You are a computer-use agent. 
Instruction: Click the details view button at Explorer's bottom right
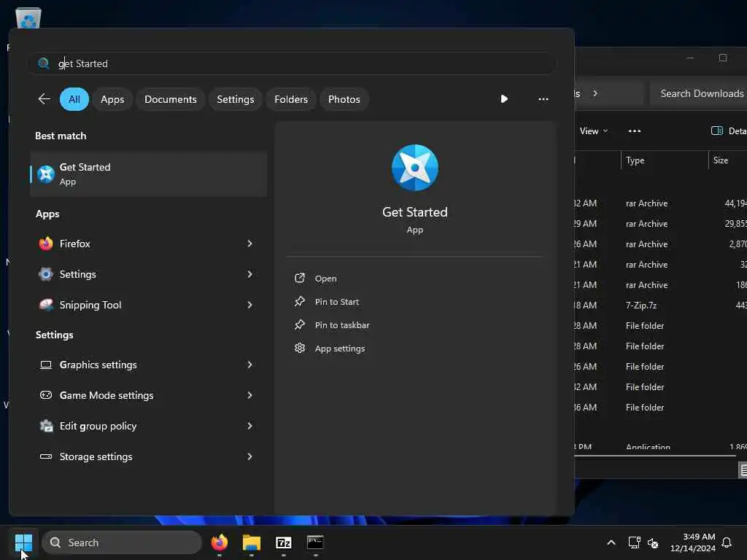coord(743,470)
